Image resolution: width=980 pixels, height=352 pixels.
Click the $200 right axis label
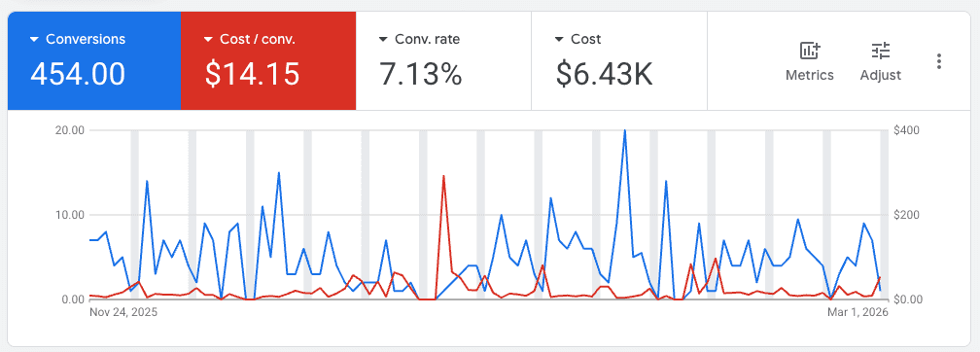click(906, 215)
